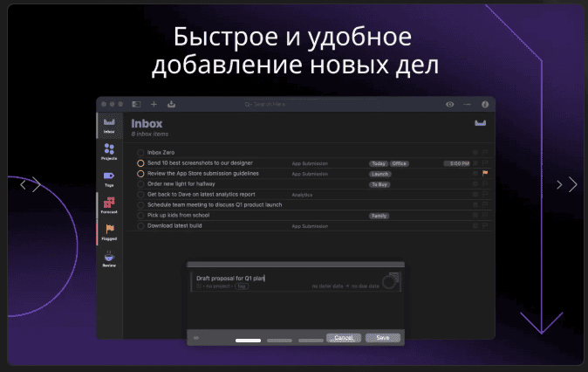The height and width of the screenshot is (372, 588).
Task: Flag the Send 10 best screenshots item
Action: tap(485, 163)
